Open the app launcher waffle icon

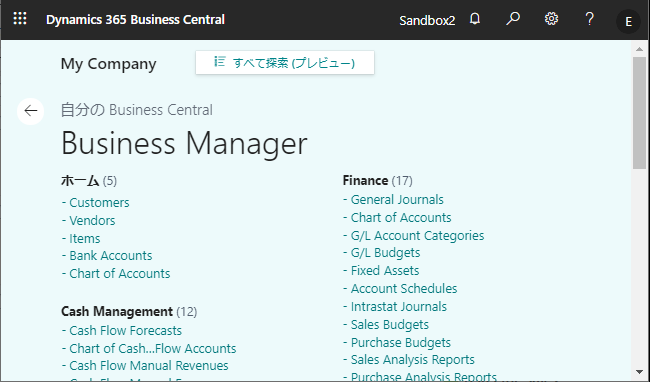point(20,19)
